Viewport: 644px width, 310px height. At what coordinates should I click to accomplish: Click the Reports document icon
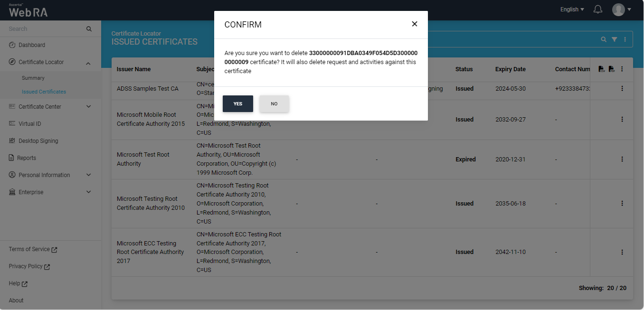(x=11, y=158)
